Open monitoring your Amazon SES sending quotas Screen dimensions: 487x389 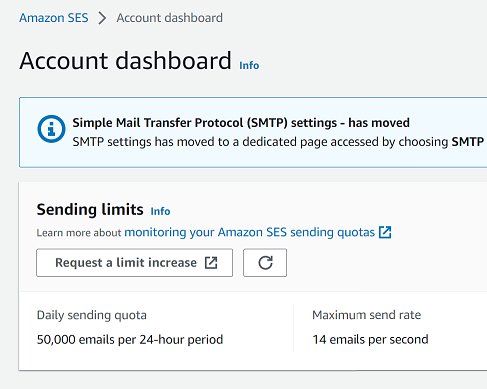(x=250, y=232)
